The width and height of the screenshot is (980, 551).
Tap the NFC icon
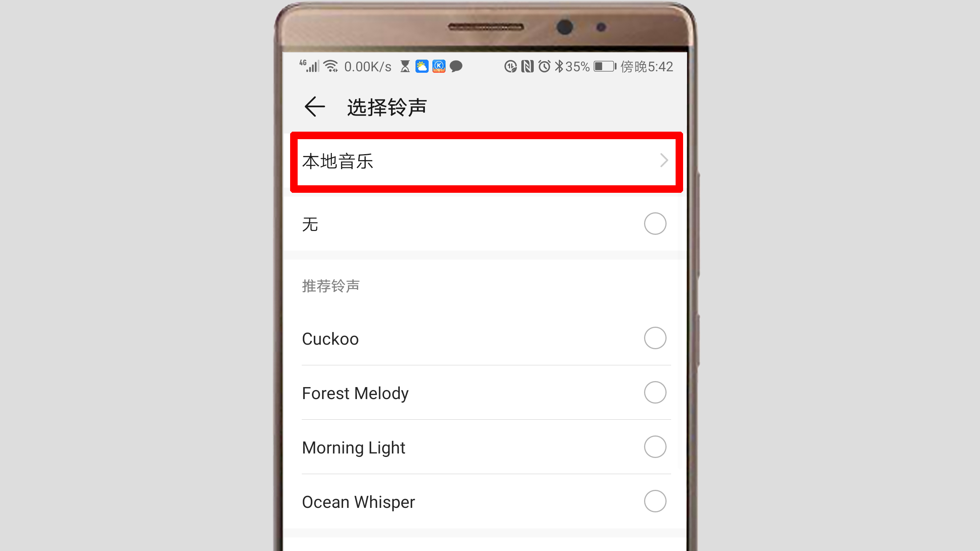[530, 66]
